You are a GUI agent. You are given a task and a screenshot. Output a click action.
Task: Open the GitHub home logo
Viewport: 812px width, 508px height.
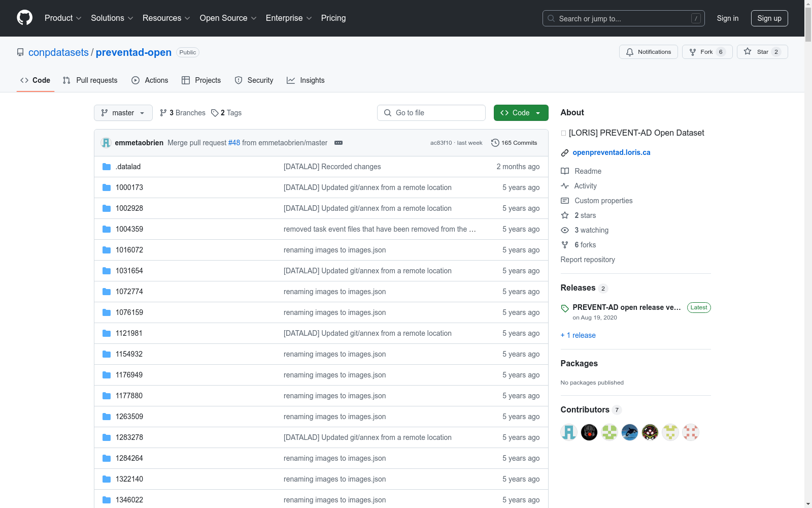24,18
